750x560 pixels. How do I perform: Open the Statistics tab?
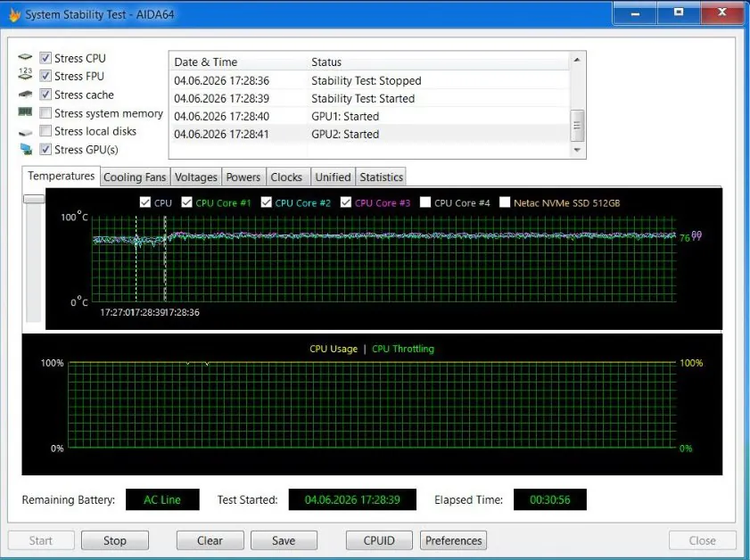(x=381, y=177)
